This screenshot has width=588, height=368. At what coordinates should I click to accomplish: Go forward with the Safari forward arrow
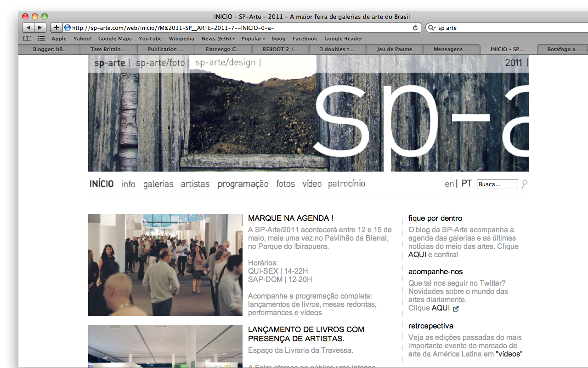point(40,28)
